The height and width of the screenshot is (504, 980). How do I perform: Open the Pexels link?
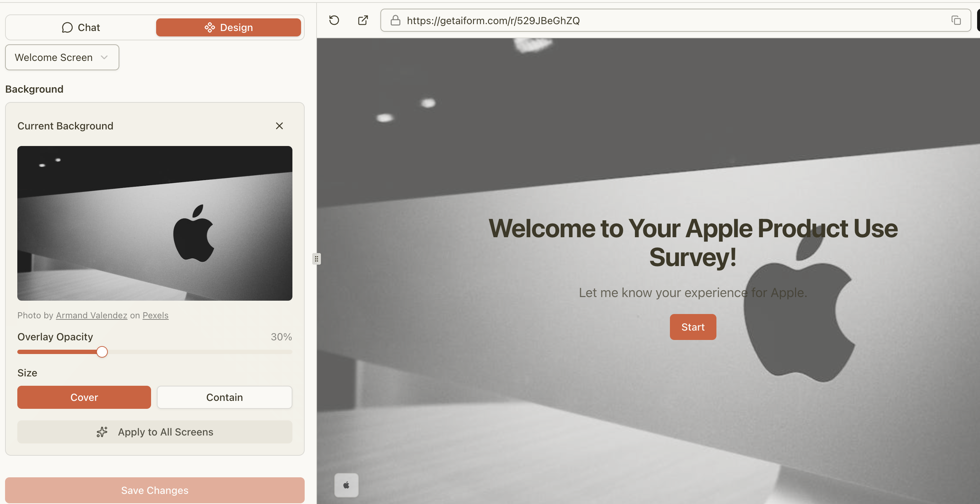pyautogui.click(x=155, y=315)
